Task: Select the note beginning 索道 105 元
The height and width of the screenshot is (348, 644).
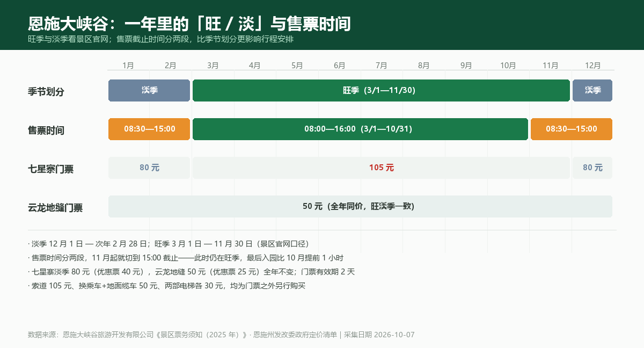Action: (167, 286)
